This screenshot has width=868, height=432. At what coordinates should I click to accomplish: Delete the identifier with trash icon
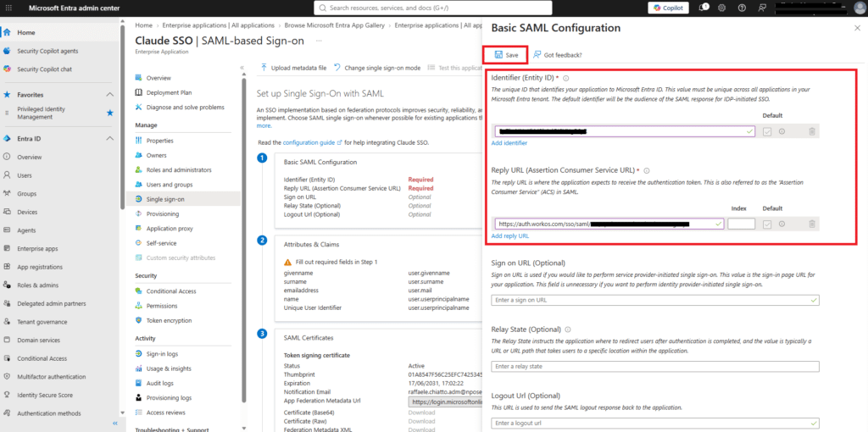[811, 131]
